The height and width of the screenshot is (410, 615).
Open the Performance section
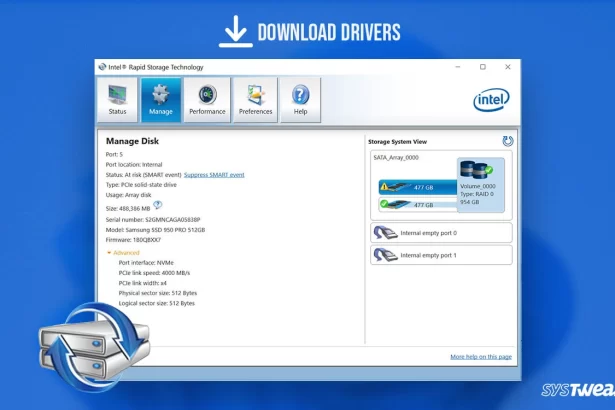point(207,99)
